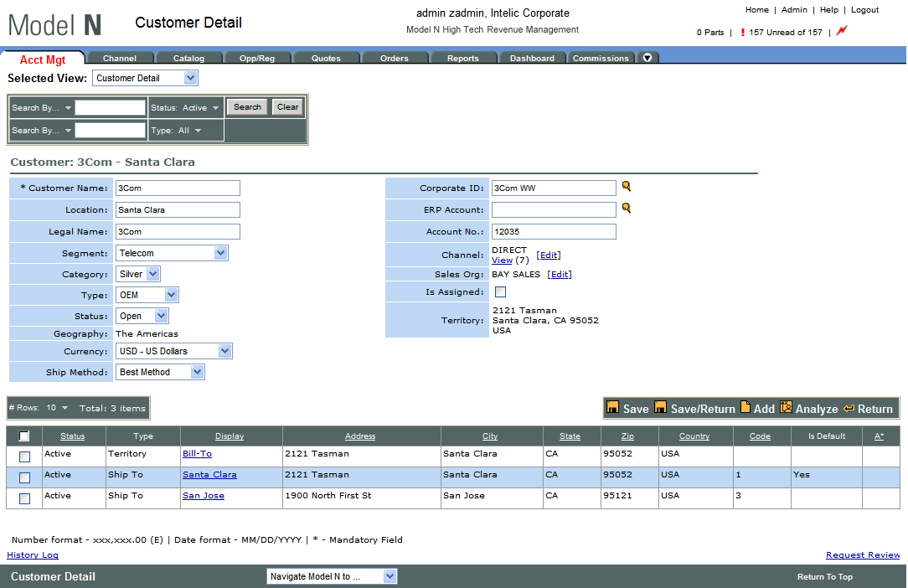Tick the select-all checkbox in table header
Viewport: 908px width, 588px height.
coord(24,436)
